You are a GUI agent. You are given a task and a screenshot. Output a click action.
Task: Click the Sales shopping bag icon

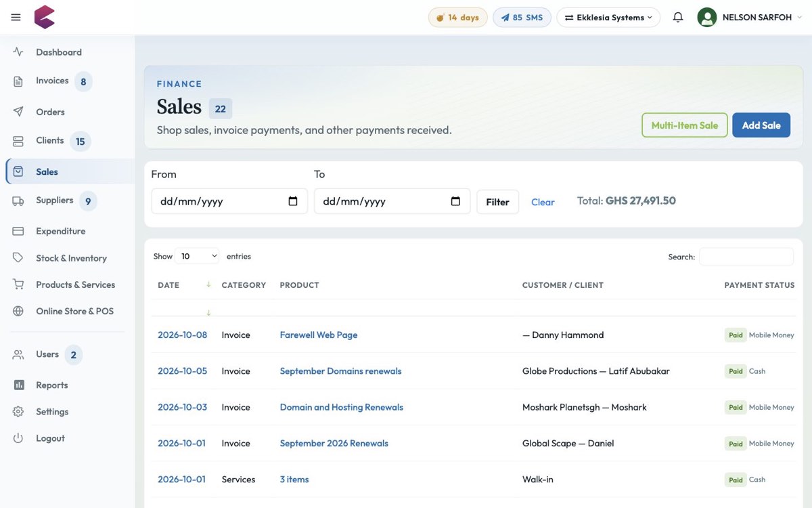click(x=18, y=172)
